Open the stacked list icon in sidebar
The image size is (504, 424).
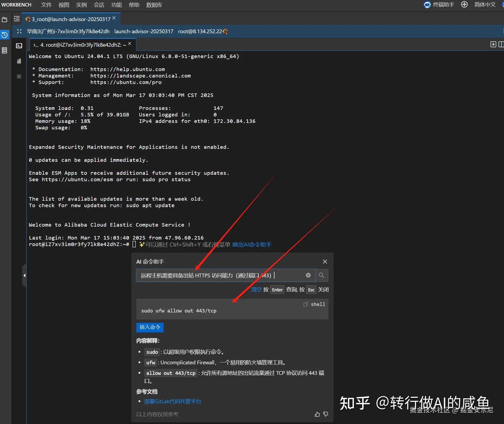tap(5, 51)
